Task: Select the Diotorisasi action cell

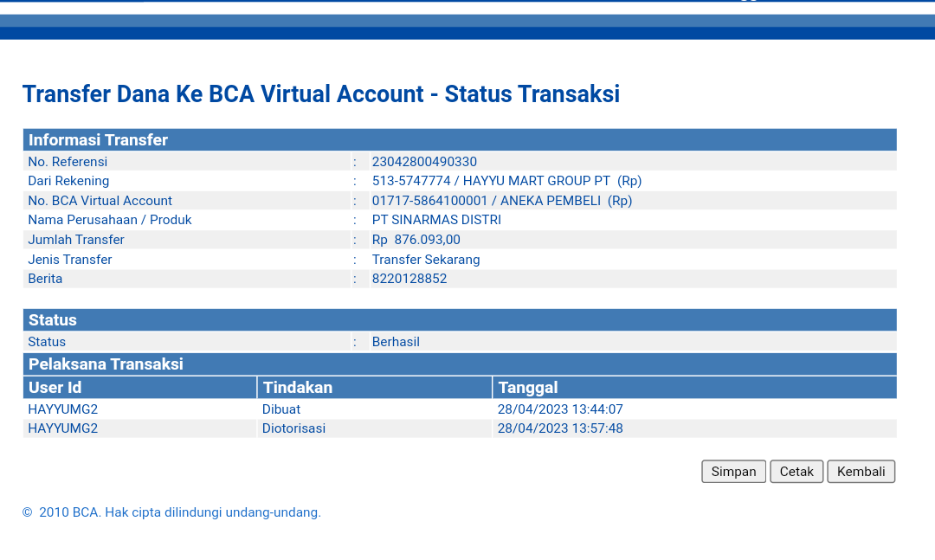Action: [x=294, y=428]
